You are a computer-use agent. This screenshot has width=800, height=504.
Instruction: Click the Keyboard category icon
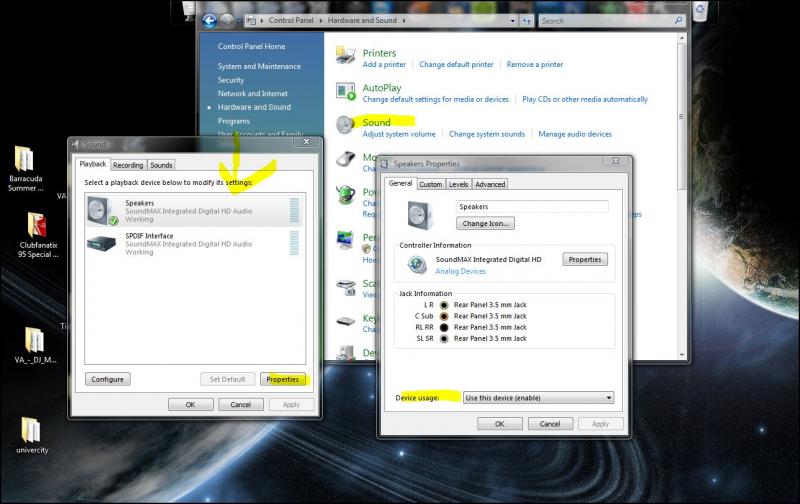[345, 321]
